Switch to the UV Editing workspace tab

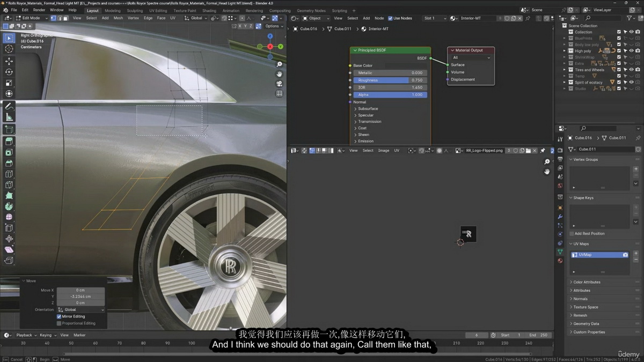(158, 11)
